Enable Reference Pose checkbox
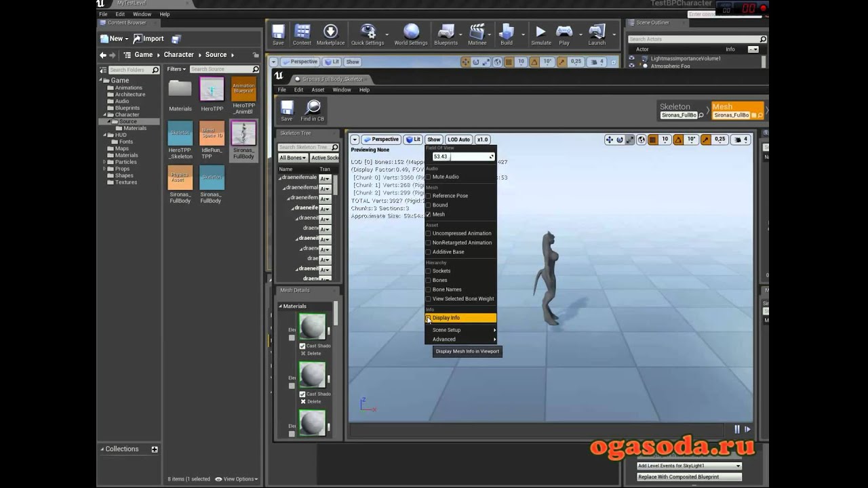The width and height of the screenshot is (868, 488). coord(428,196)
